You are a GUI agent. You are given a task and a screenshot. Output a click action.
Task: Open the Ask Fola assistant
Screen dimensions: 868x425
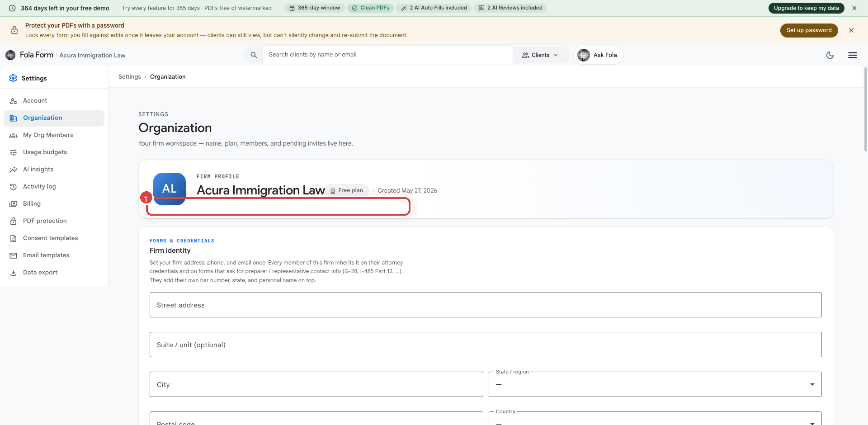(598, 55)
